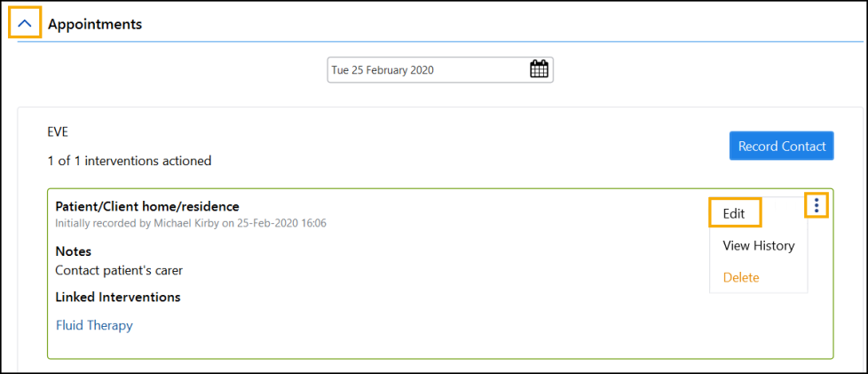Click the three-dot options menu icon
The image size is (868, 374).
817,206
